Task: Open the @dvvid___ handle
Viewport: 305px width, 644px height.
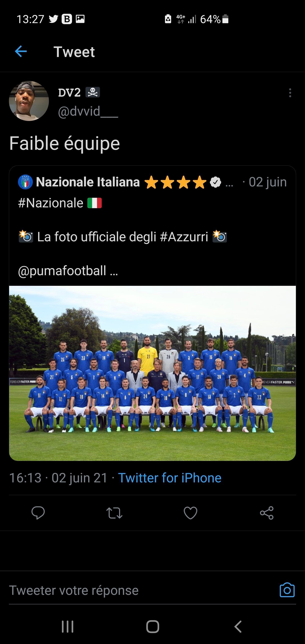Action: 88,111
